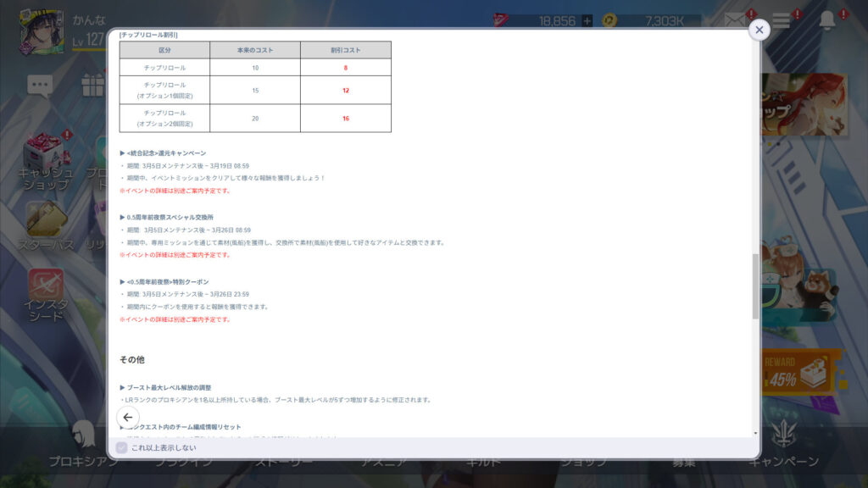Close the notice popup with X
Image resolution: width=868 pixels, height=488 pixels.
[759, 30]
